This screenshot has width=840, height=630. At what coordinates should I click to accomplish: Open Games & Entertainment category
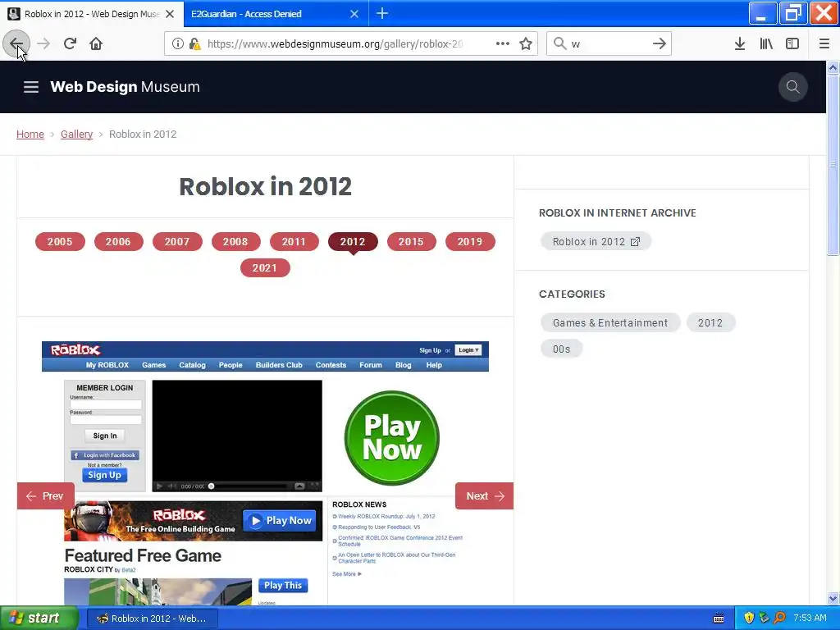point(610,323)
